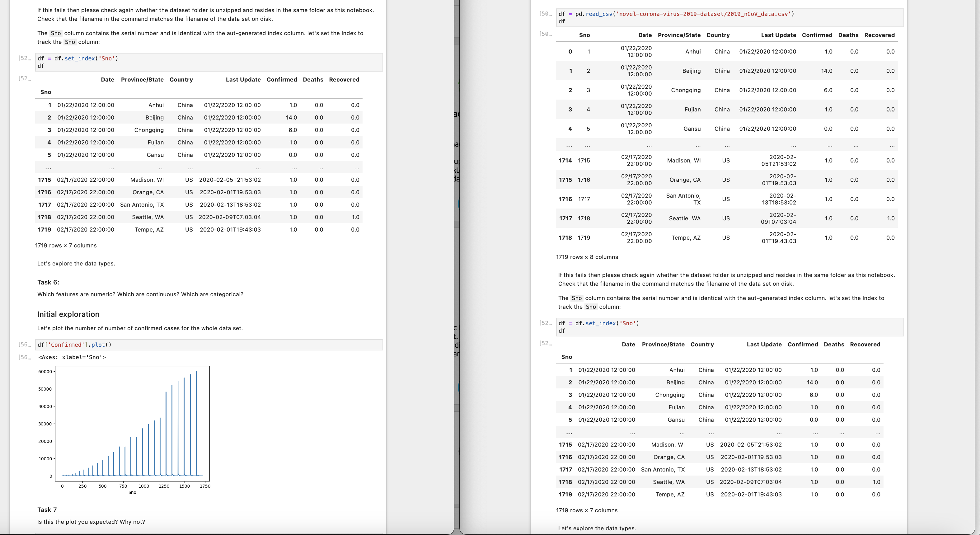Click the Recovered column header in right table
This screenshot has height=535, width=980.
click(879, 35)
